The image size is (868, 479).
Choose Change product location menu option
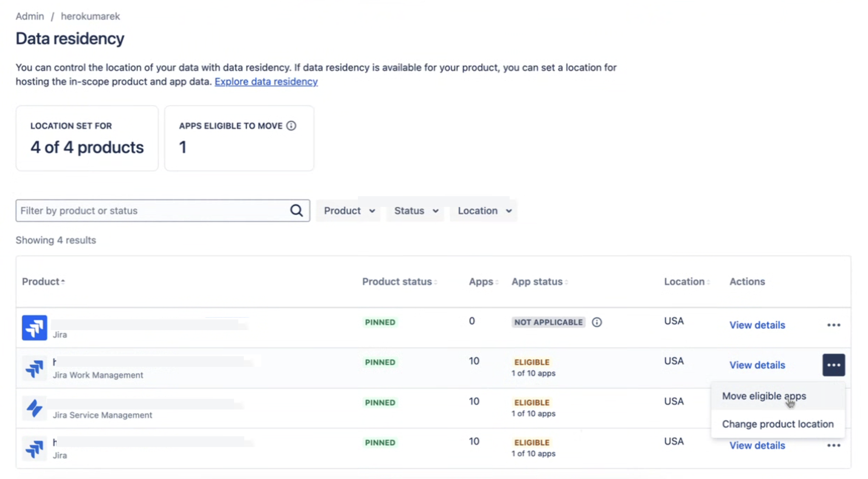click(x=777, y=424)
